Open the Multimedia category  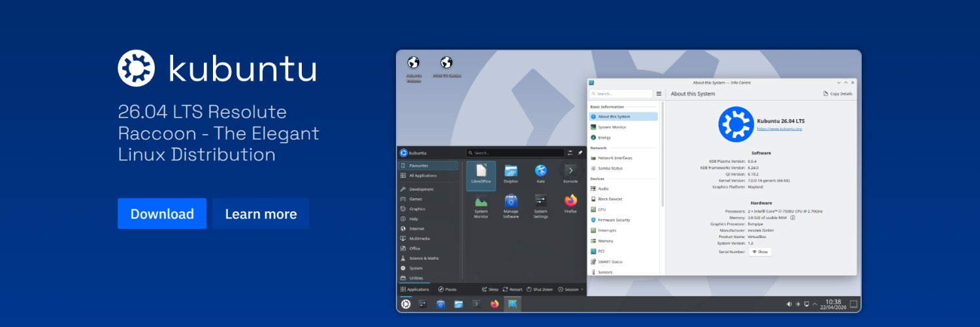428,239
